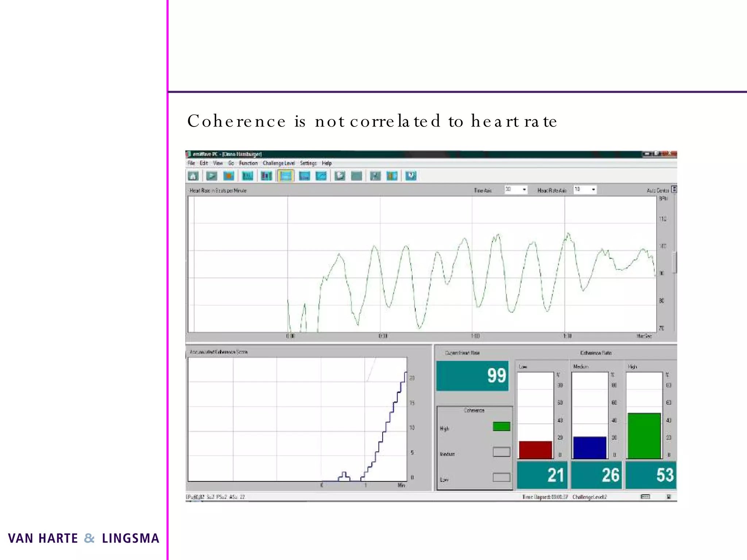Click the orange-and-blue toolbar icon
This screenshot has width=747, height=560.
pyautogui.click(x=392, y=176)
